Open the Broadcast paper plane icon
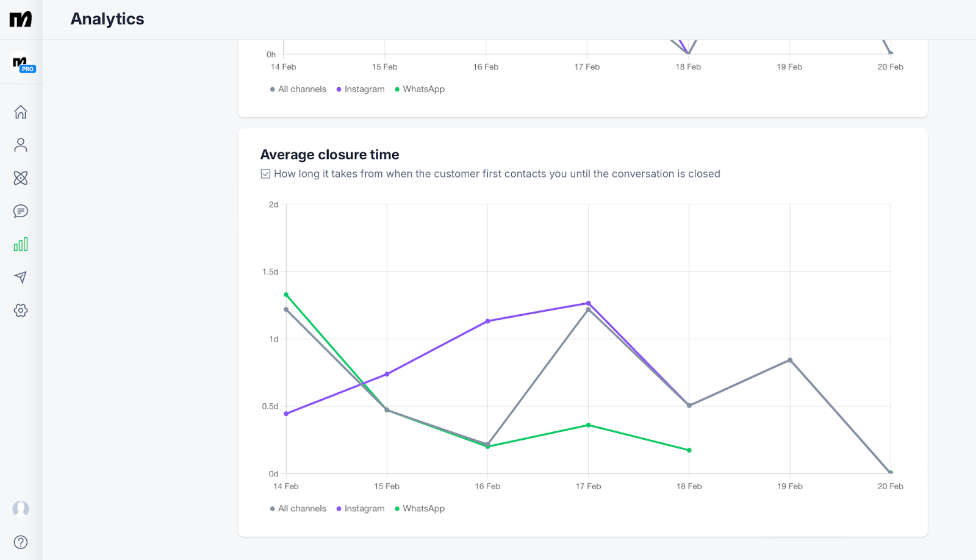 click(x=21, y=278)
